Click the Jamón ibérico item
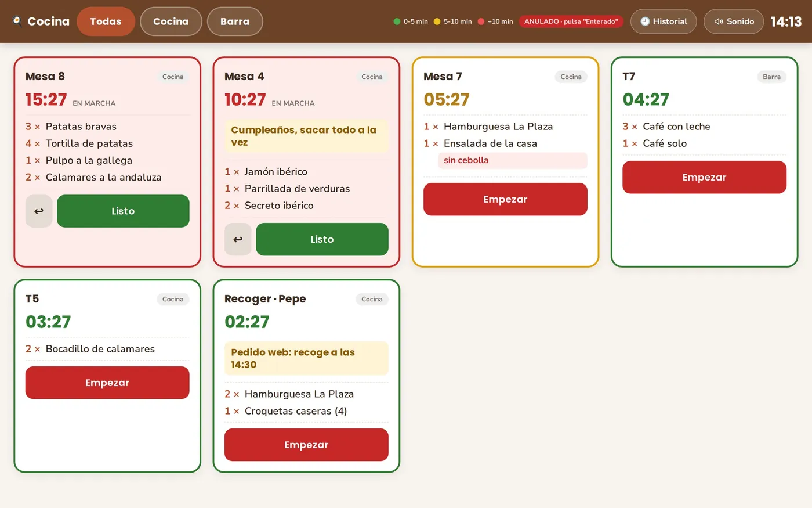Image resolution: width=812 pixels, height=508 pixels. pyautogui.click(x=306, y=171)
